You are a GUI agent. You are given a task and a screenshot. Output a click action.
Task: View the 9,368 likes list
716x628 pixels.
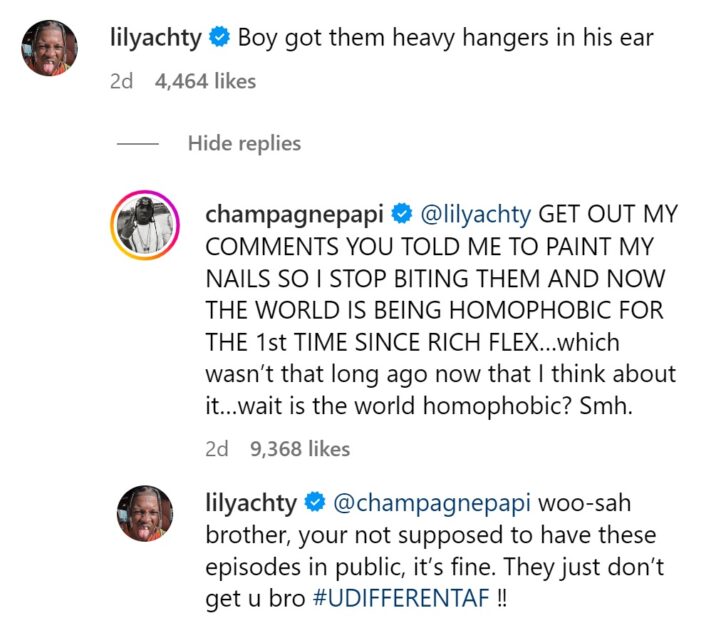(x=300, y=449)
